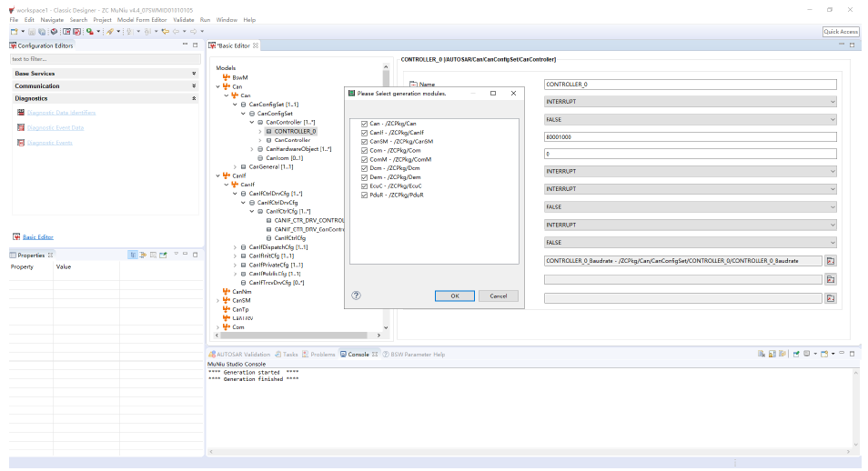Screen dimensions: 868x471
Task: Open the first FALSE dropdown in the form
Action: pos(691,119)
